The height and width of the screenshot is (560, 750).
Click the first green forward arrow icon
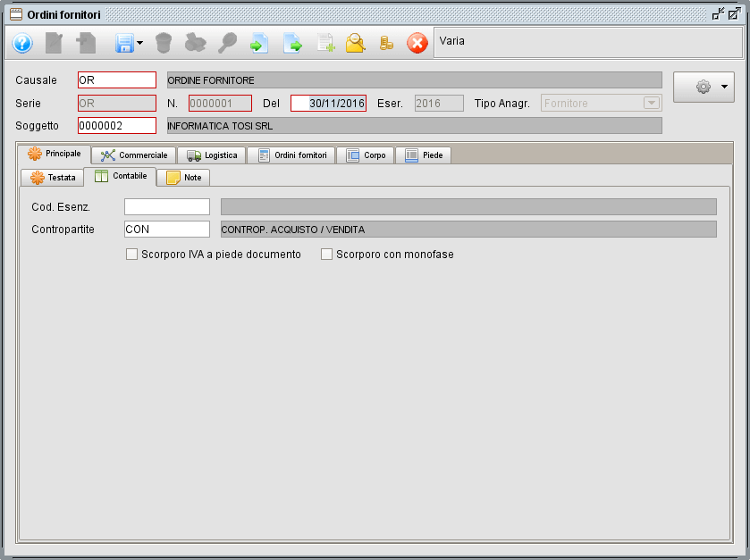coord(259,42)
